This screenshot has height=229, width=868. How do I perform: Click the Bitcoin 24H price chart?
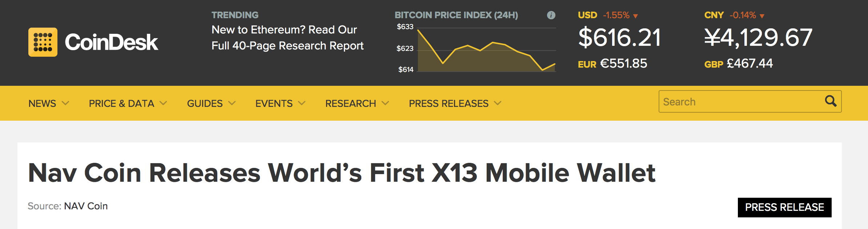point(486,50)
